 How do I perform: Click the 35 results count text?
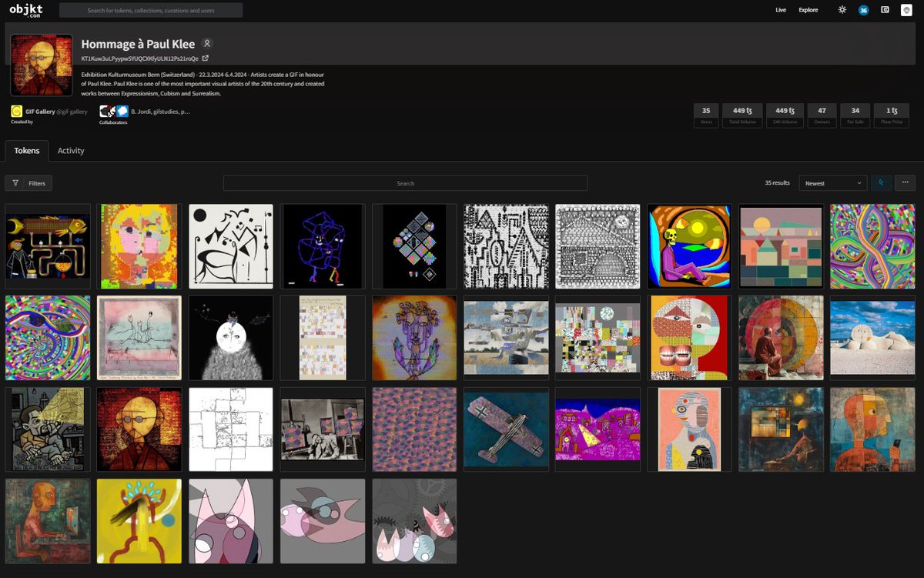point(777,183)
